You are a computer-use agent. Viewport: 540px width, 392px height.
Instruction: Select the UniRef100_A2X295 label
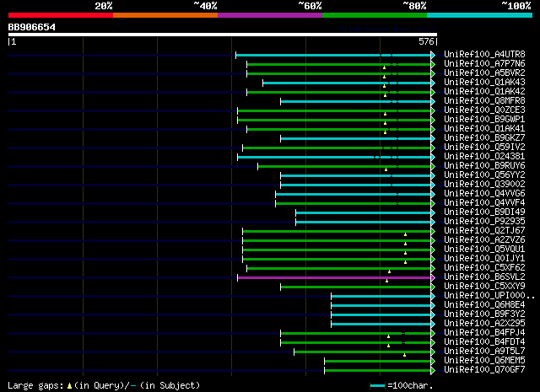tap(484, 324)
